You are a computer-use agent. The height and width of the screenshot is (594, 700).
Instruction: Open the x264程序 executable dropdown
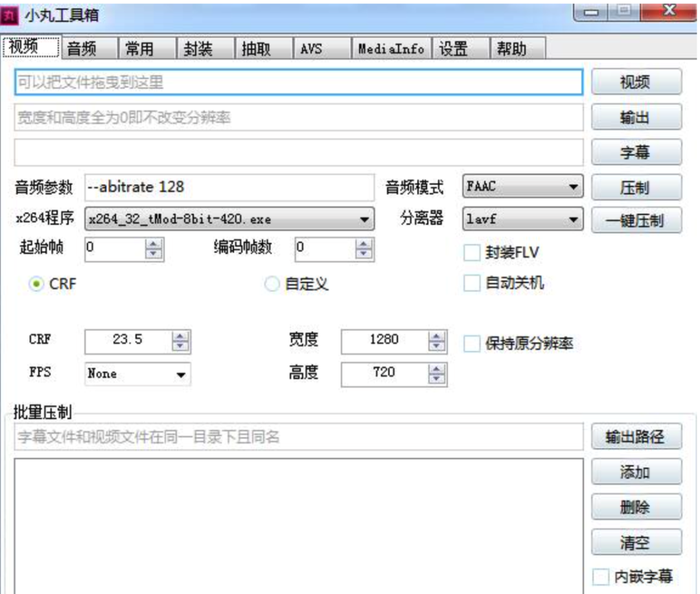(x=229, y=219)
